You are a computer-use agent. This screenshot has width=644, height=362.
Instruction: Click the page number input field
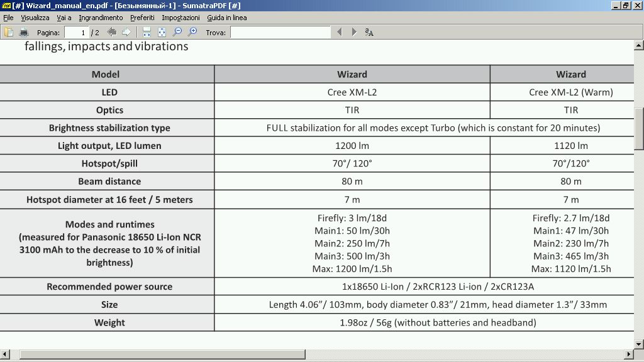[x=76, y=33]
